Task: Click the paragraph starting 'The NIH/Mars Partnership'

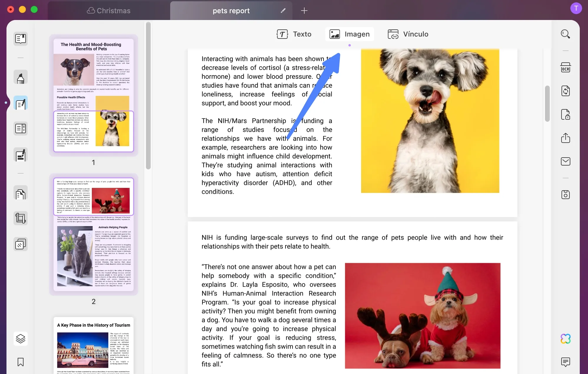Action: (267, 156)
